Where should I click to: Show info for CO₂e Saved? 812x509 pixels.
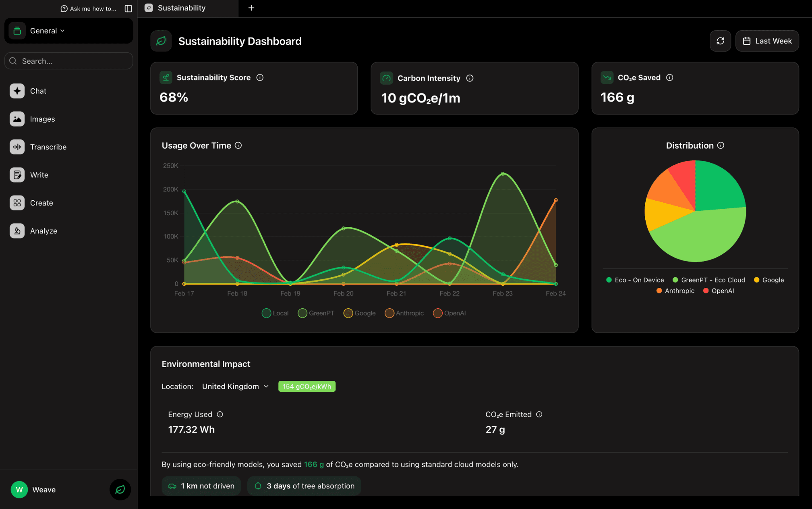(669, 77)
